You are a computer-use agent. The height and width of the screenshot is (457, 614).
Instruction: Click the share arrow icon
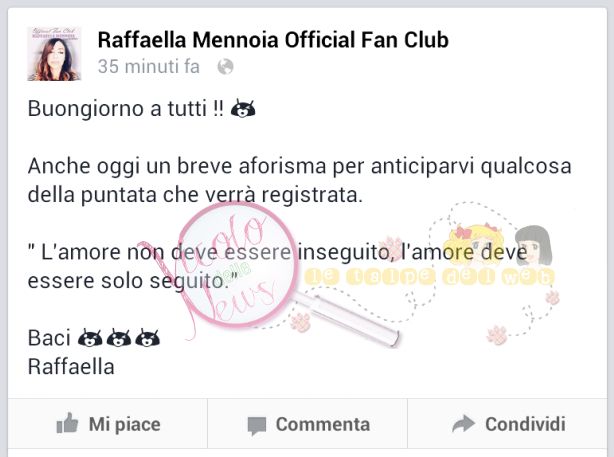click(464, 423)
